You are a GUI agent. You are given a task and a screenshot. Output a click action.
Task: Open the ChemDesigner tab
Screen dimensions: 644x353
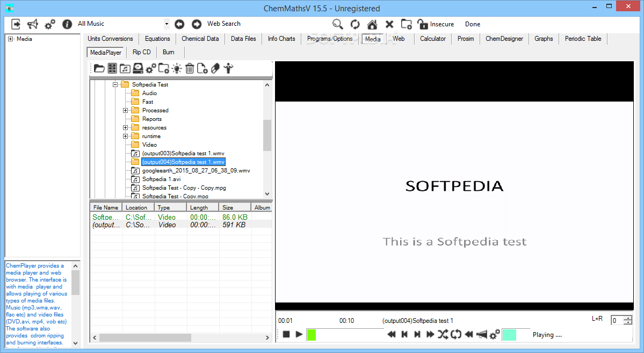504,39
